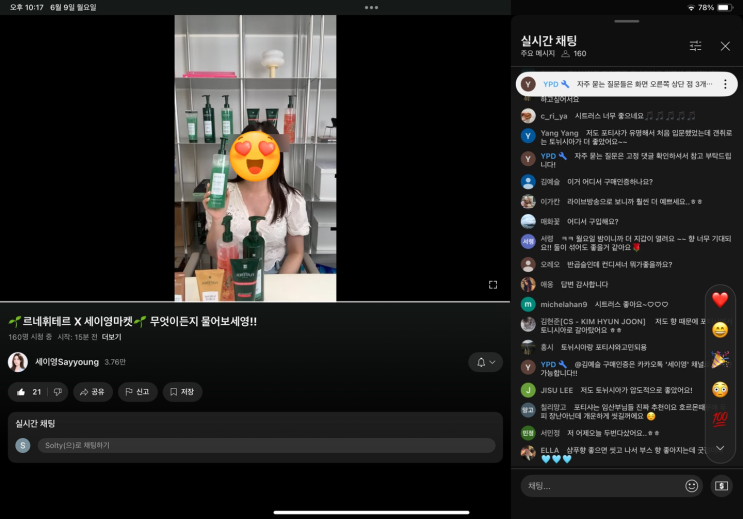Viewport: 743px width, 519px height.
Task: Open user S avatar beside chat field
Action: click(23, 446)
